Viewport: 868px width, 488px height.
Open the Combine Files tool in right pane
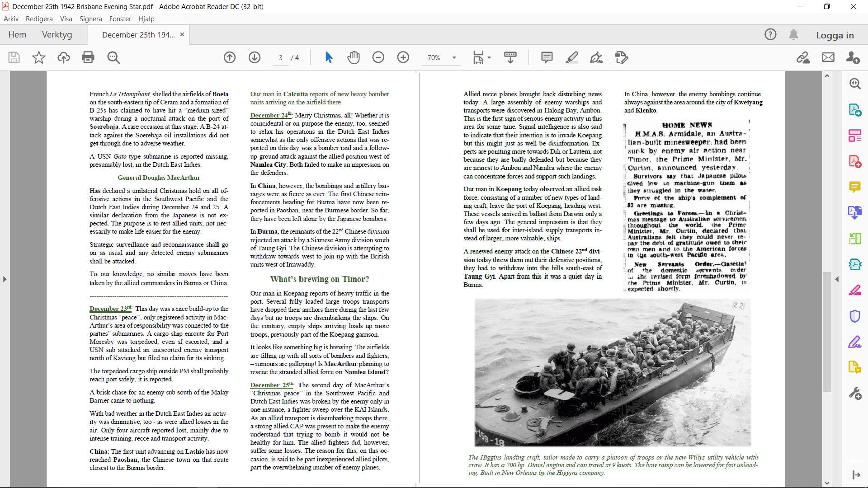tap(855, 213)
